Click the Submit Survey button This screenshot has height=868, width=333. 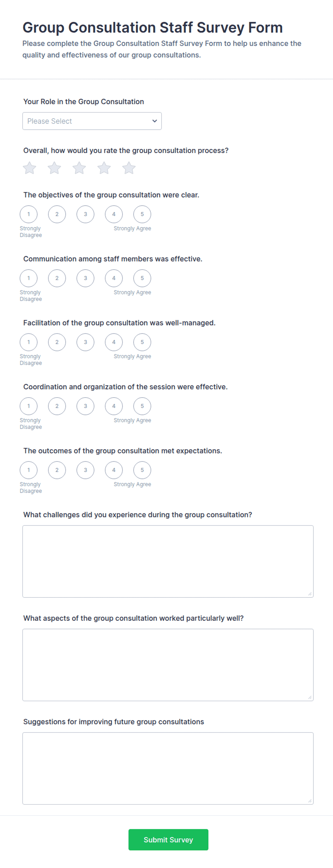168,840
